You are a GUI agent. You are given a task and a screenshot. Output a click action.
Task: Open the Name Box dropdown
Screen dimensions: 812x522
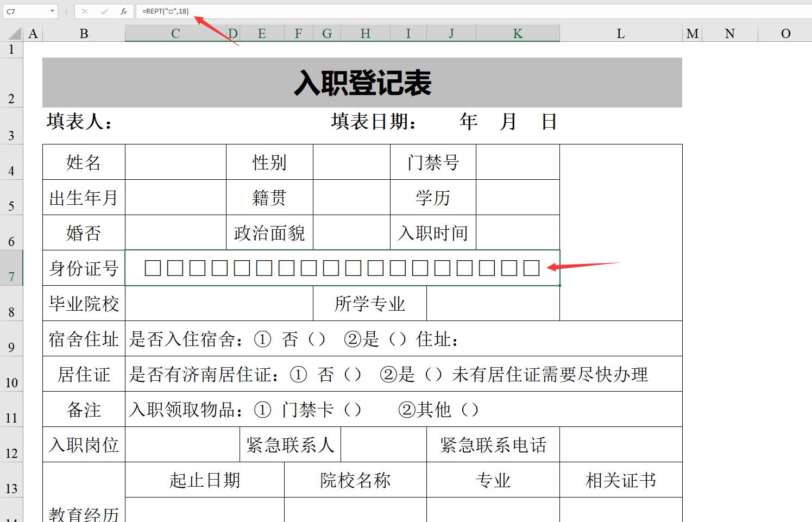53,10
